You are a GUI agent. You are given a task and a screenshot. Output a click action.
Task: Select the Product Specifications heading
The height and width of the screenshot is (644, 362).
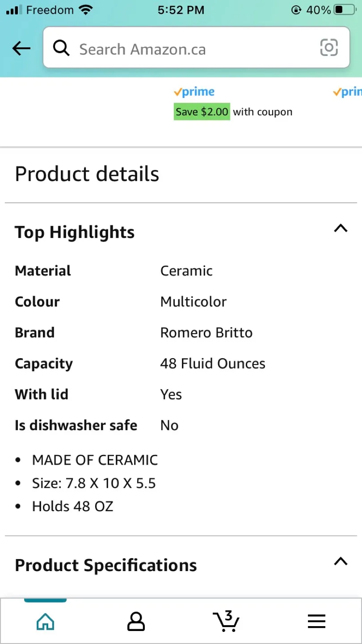pyautogui.click(x=105, y=565)
